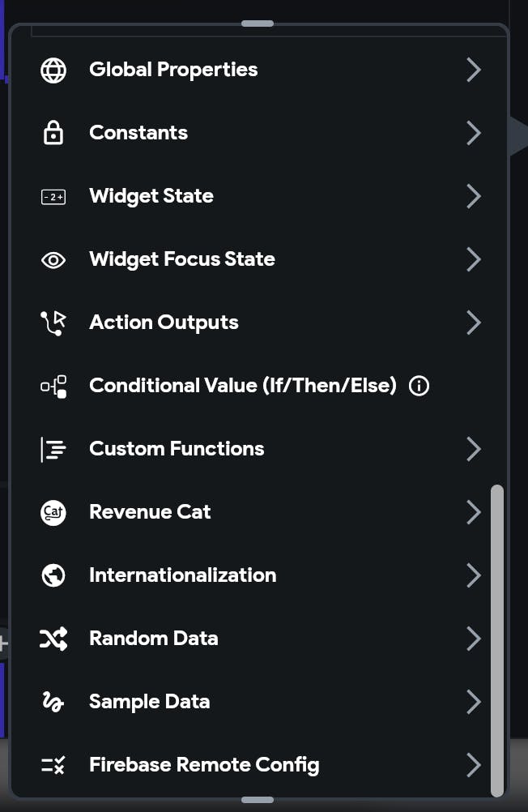Click the Custom Functions lines icon
528x812 pixels.
click(x=53, y=449)
